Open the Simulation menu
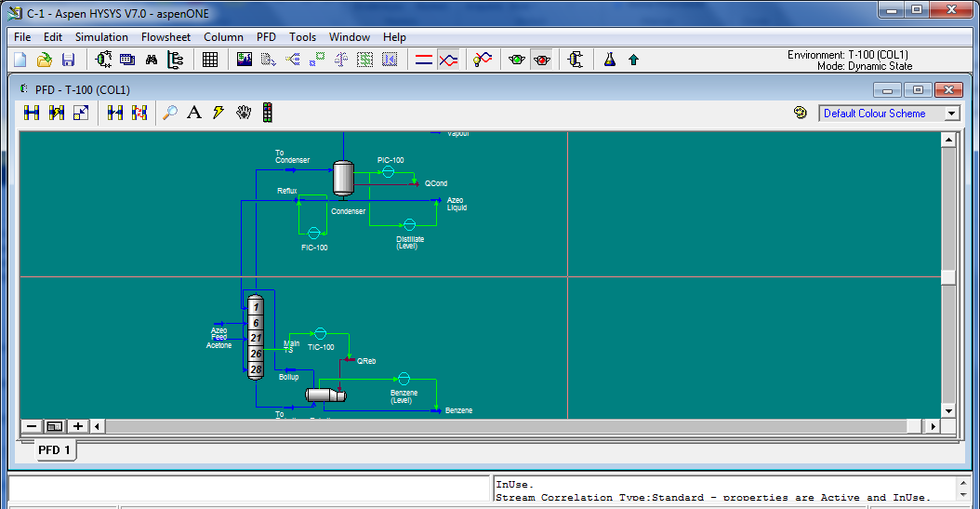The width and height of the screenshot is (980, 509). (x=101, y=37)
